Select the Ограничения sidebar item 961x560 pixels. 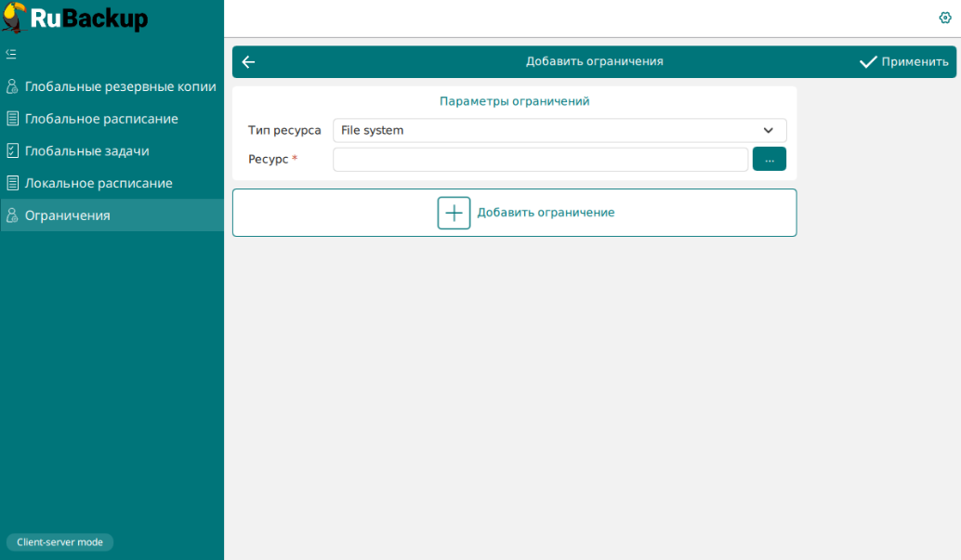[68, 215]
